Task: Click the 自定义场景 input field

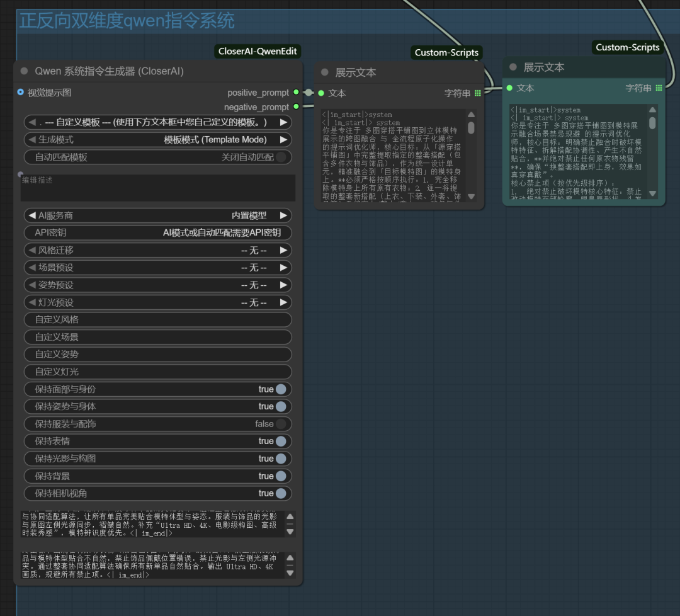Action: click(x=158, y=337)
